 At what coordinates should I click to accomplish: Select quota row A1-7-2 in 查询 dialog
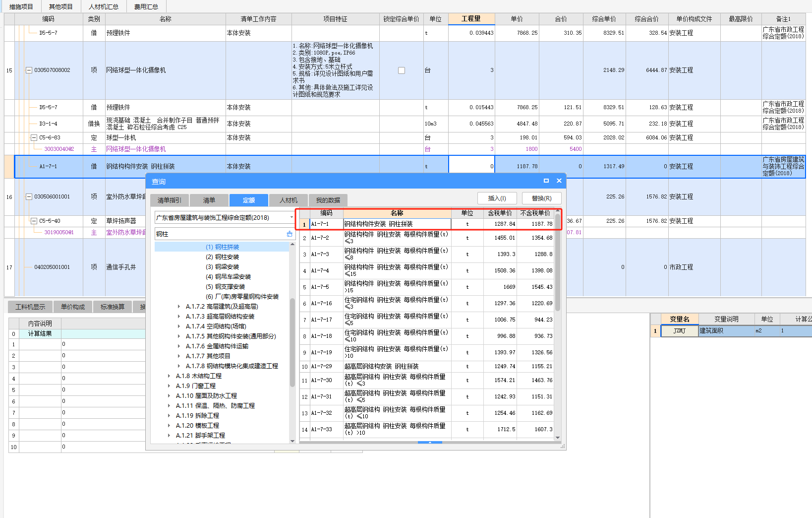[427, 238]
